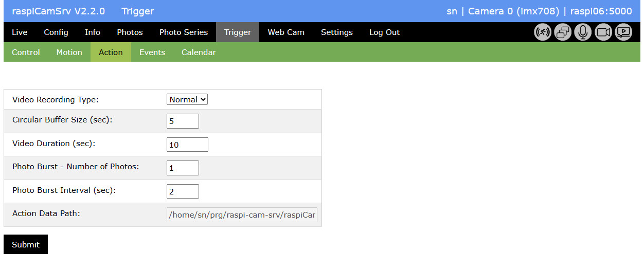
Task: Click the Action Data Path field
Action: point(242,215)
